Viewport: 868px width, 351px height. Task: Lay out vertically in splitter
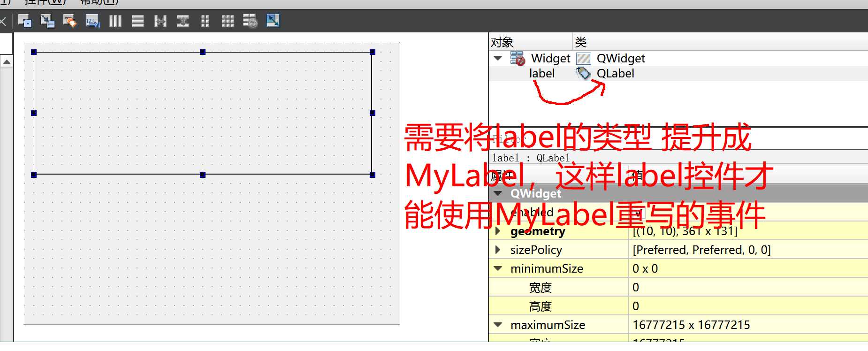(x=183, y=21)
